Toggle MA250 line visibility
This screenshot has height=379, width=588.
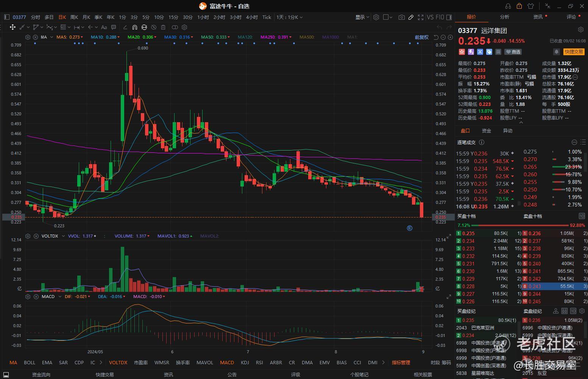point(276,37)
